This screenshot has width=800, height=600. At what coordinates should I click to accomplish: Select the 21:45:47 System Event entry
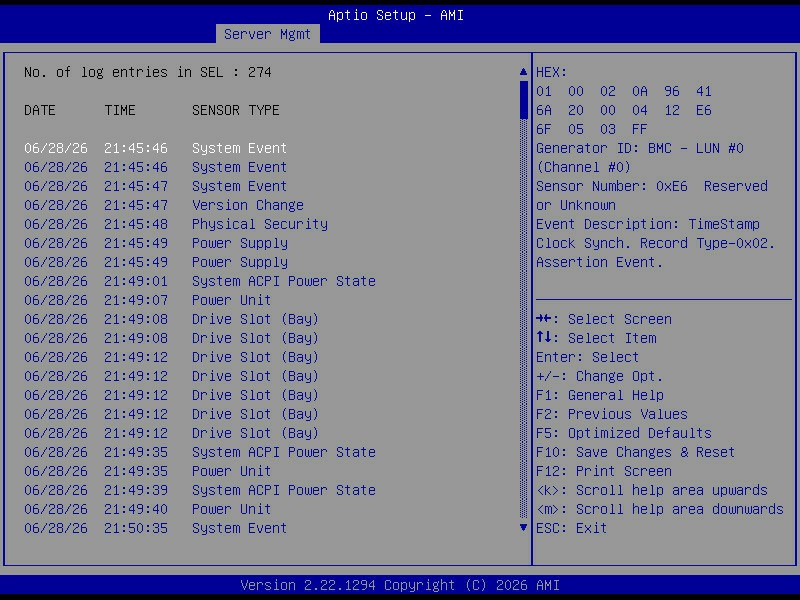coord(155,186)
